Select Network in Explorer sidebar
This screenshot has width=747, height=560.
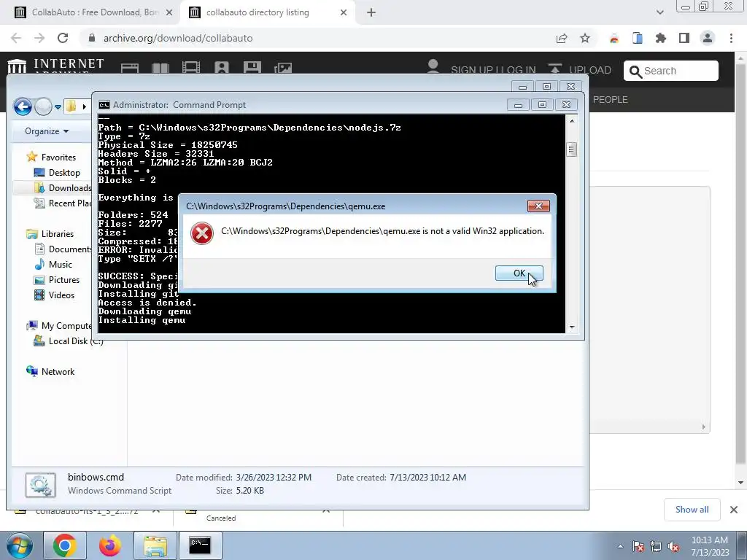(58, 371)
